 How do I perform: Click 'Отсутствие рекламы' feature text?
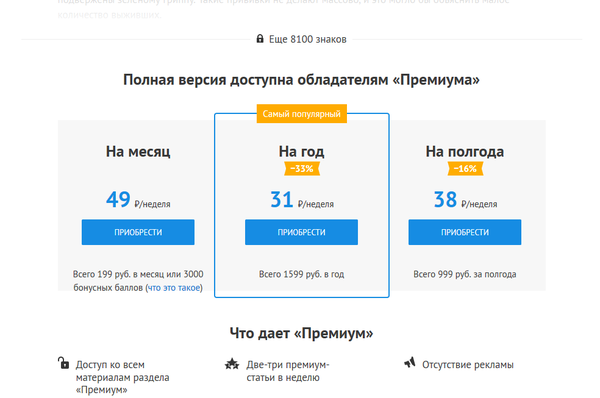click(x=468, y=365)
